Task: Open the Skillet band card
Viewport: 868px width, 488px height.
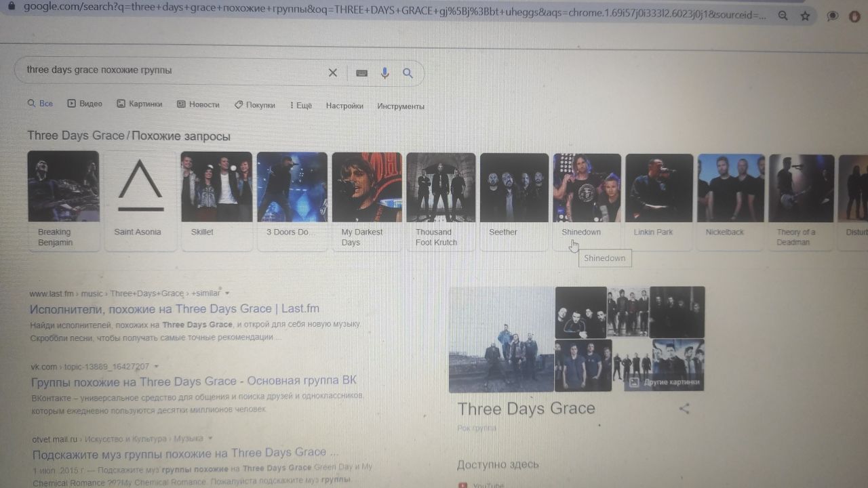Action: (x=216, y=200)
